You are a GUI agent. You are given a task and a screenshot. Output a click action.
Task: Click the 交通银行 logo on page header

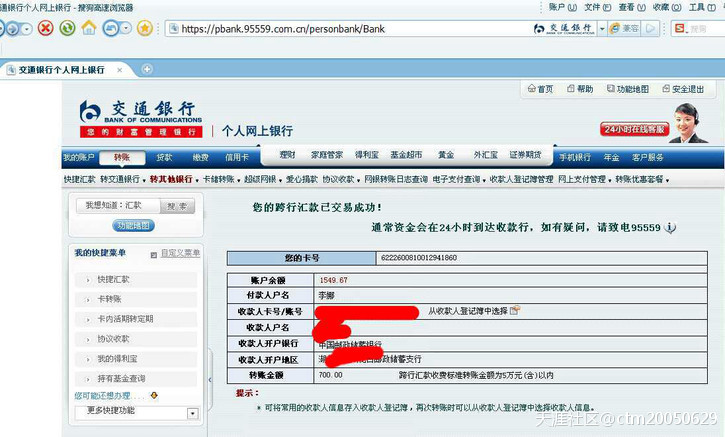pyautogui.click(x=141, y=119)
